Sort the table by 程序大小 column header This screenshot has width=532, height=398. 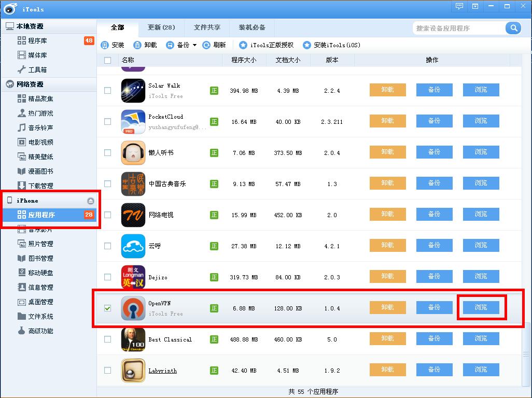point(244,60)
